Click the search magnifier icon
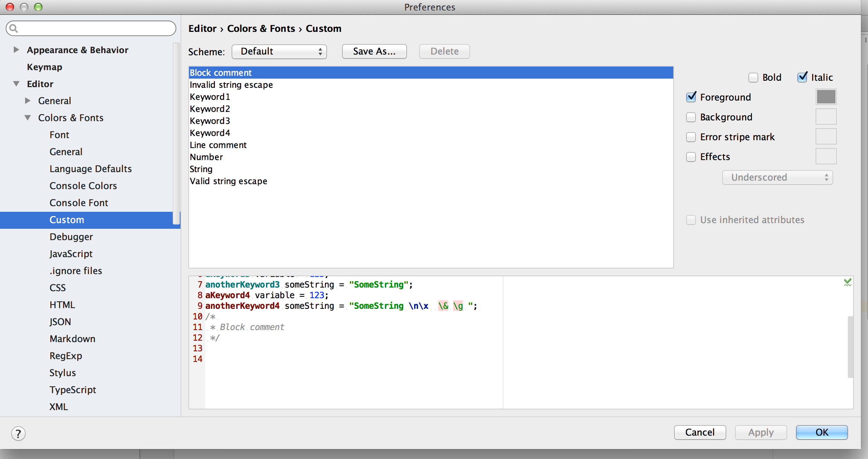 14,28
